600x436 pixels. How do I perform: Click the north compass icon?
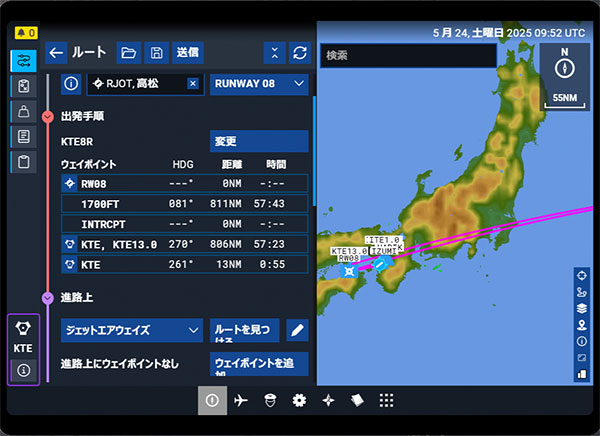coord(564,68)
